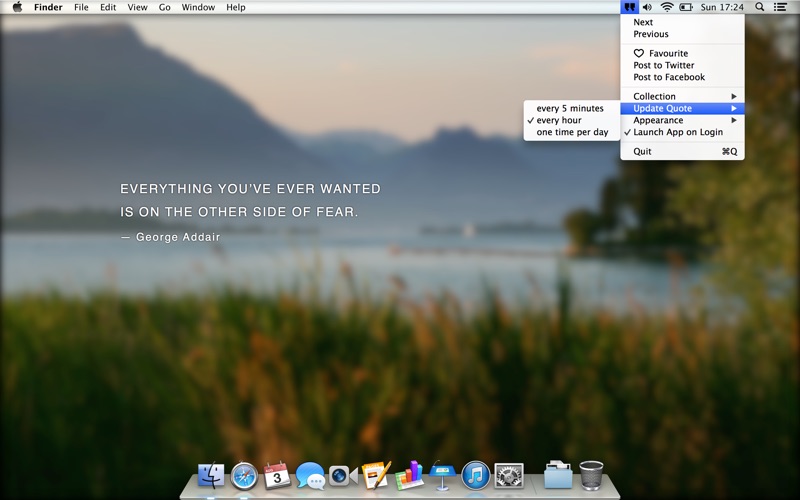Image resolution: width=800 pixels, height=500 pixels.
Task: Open the Update Quote submenu
Action: (682, 108)
